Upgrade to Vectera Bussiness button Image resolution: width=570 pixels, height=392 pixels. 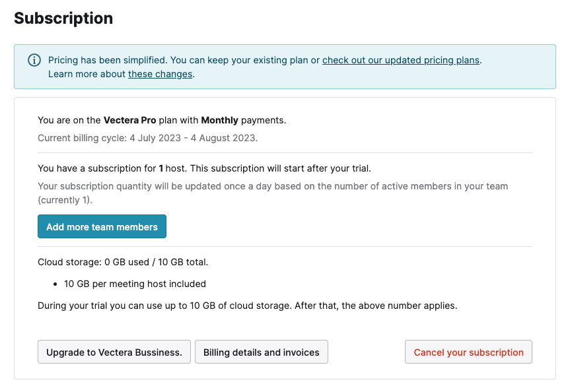pyautogui.click(x=114, y=352)
